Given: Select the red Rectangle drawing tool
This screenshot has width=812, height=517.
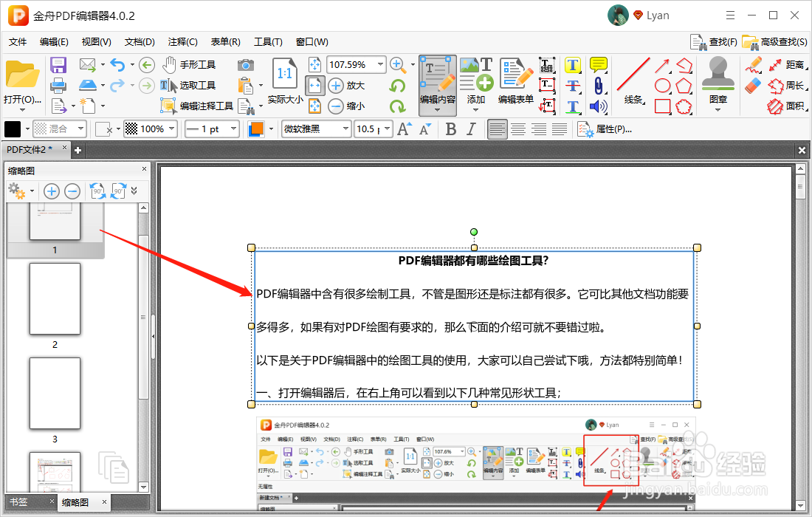Looking at the screenshot, I should 662,106.
